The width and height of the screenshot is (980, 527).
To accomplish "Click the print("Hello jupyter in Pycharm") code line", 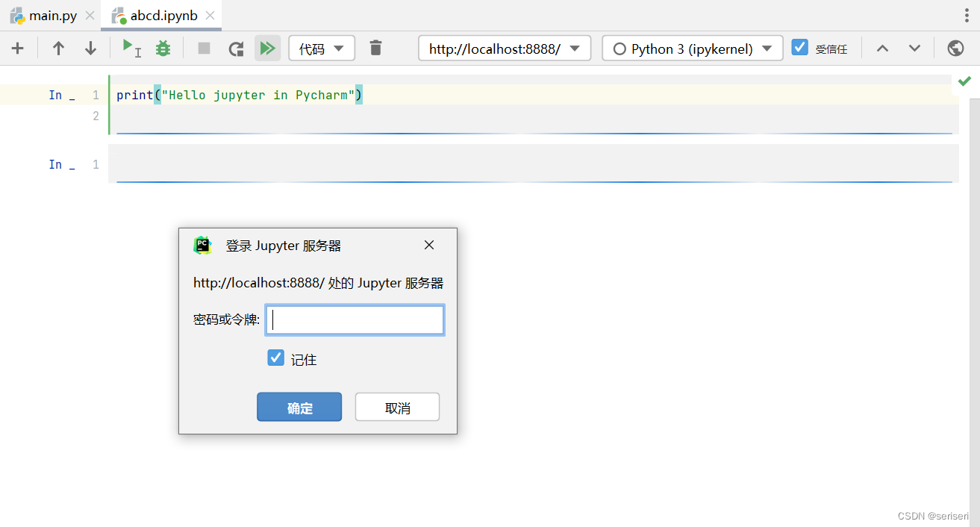I will point(239,95).
